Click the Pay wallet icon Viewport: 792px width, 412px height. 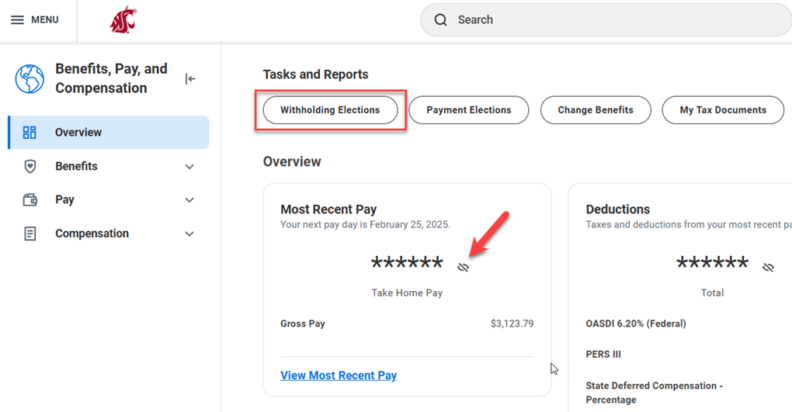(x=29, y=200)
